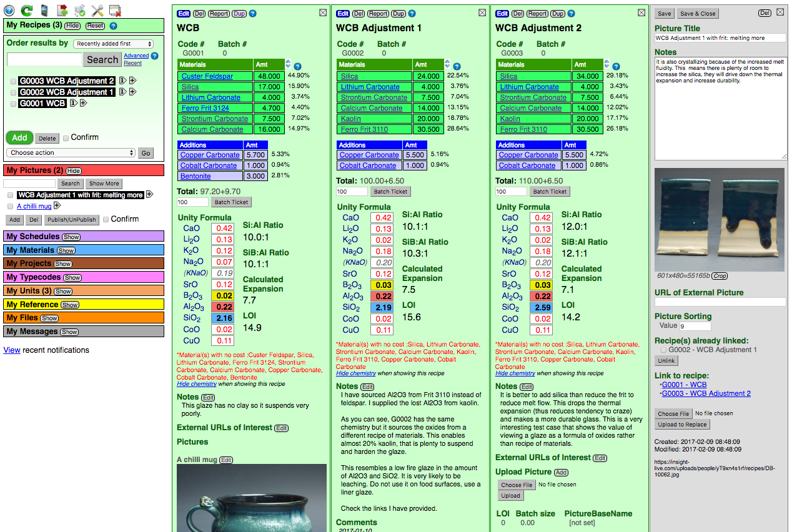Check the linked G0002 recipe checkbox

point(663,350)
